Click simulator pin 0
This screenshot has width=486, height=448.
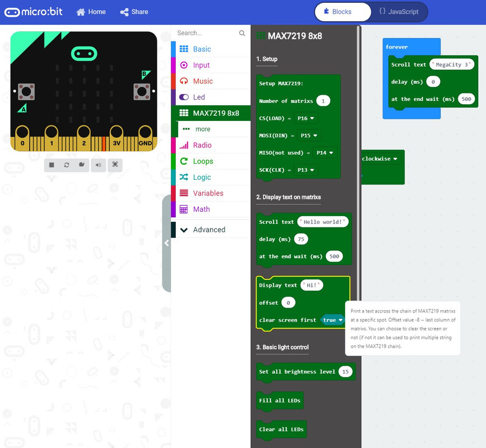click(x=22, y=138)
